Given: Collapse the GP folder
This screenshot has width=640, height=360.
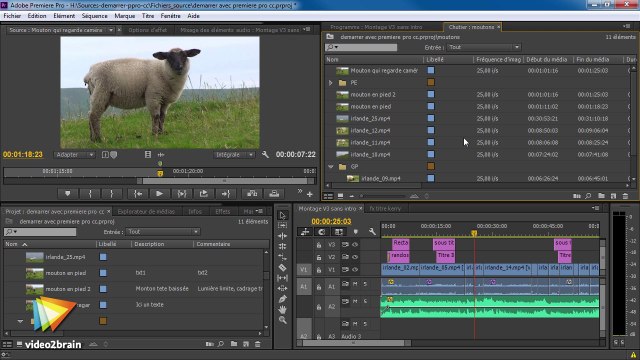Looking at the screenshot, I should tap(331, 167).
